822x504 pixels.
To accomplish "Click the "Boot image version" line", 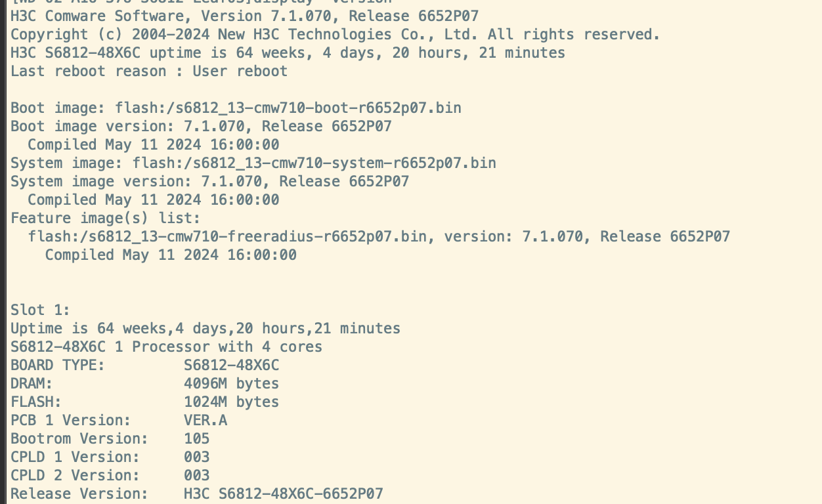I will tap(201, 126).
